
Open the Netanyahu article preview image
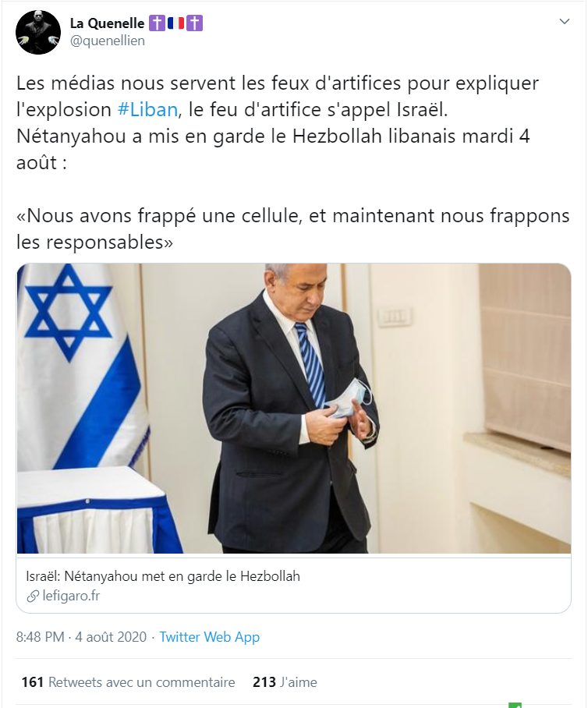click(x=294, y=409)
